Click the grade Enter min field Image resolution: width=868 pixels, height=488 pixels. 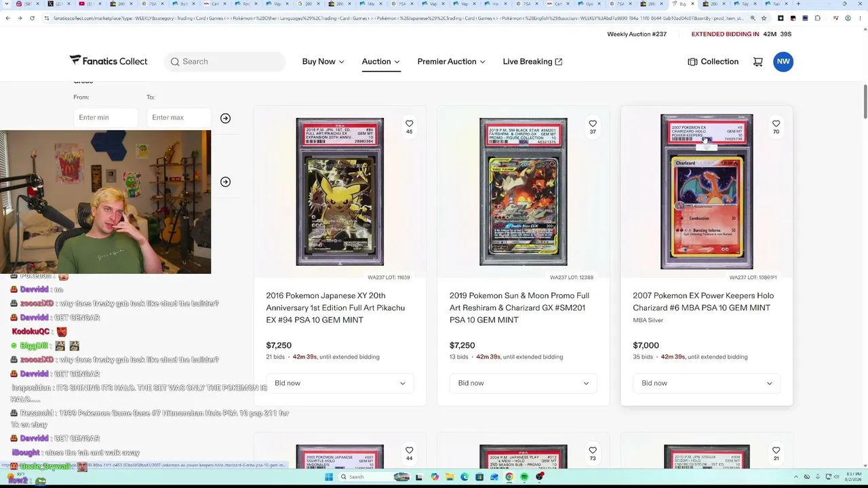click(106, 118)
